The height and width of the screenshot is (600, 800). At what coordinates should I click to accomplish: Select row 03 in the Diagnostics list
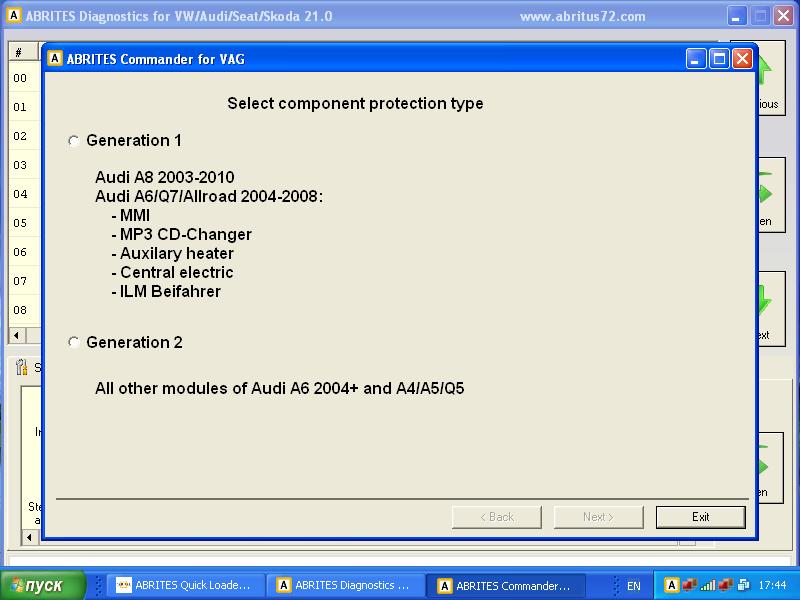[x=24, y=165]
